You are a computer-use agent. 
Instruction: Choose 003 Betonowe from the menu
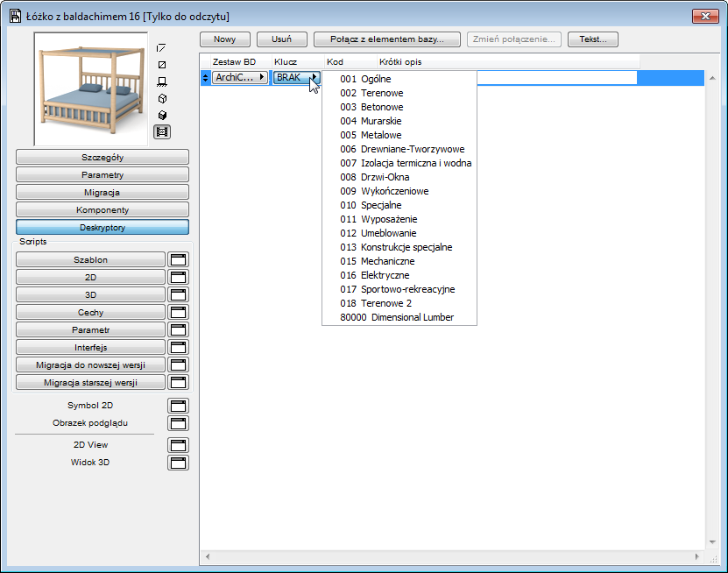point(399,107)
